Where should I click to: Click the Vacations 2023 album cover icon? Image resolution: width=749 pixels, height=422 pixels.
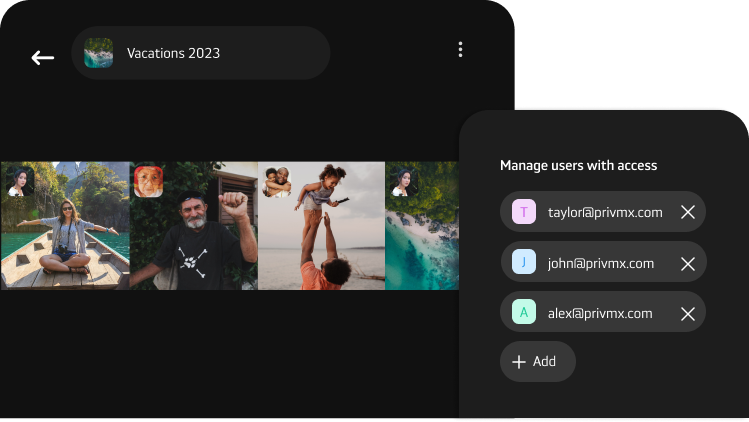(x=98, y=53)
